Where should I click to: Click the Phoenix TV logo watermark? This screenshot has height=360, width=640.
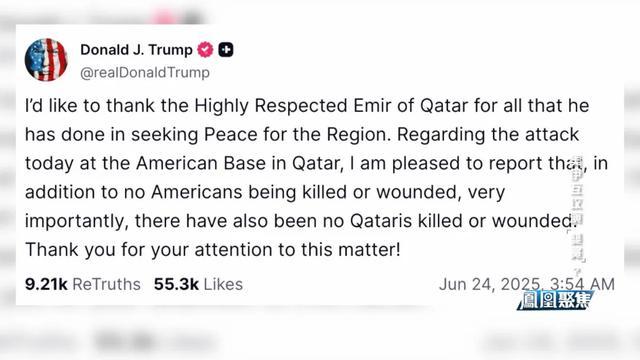tap(555, 301)
